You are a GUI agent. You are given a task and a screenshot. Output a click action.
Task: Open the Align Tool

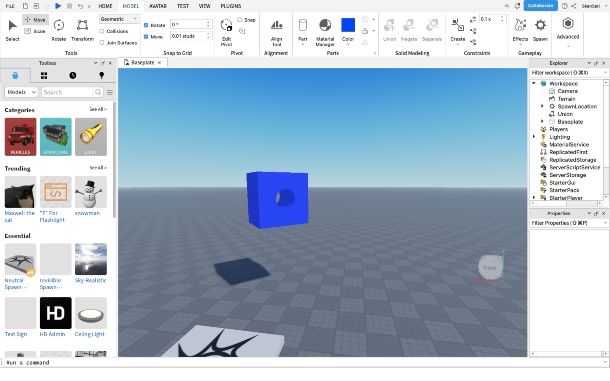click(x=277, y=33)
